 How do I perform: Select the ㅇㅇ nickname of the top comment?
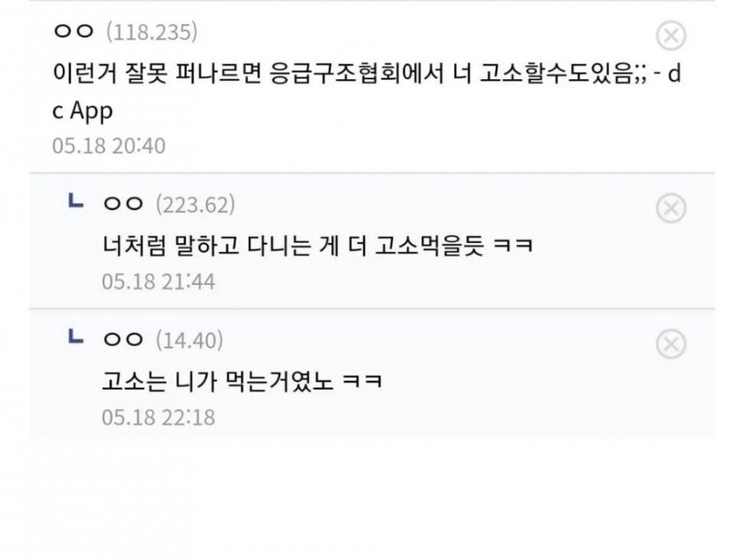pos(74,31)
